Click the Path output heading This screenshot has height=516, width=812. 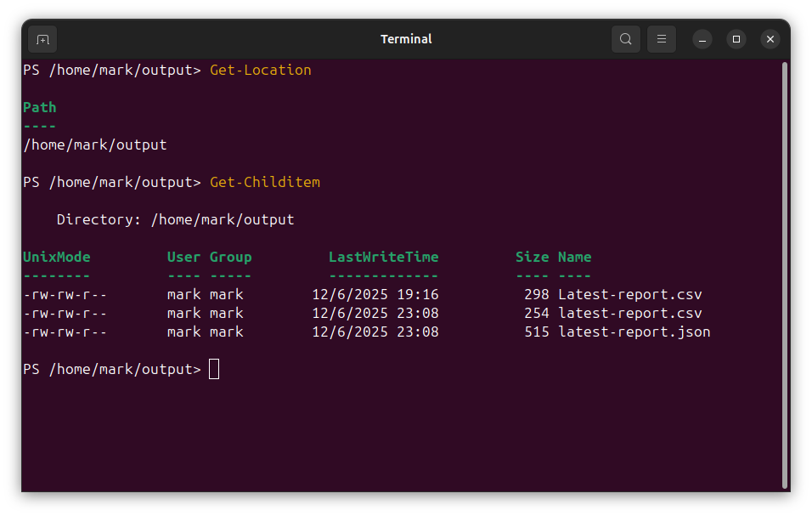coord(39,107)
